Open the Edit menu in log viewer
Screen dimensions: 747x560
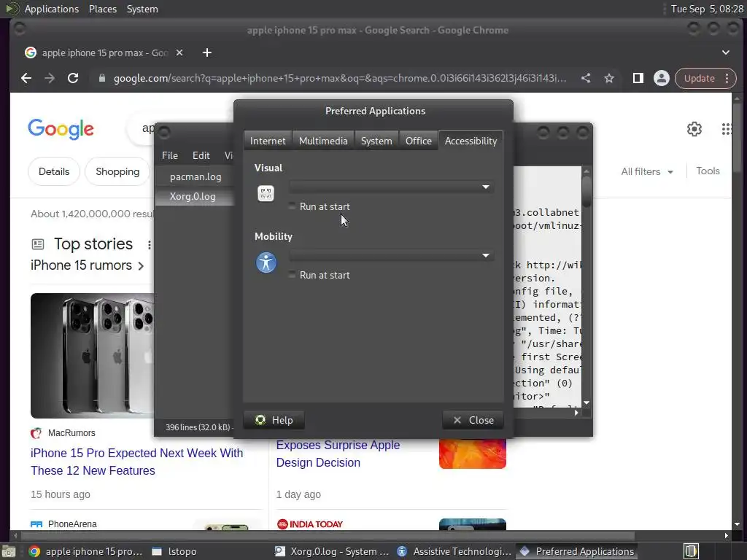(201, 156)
